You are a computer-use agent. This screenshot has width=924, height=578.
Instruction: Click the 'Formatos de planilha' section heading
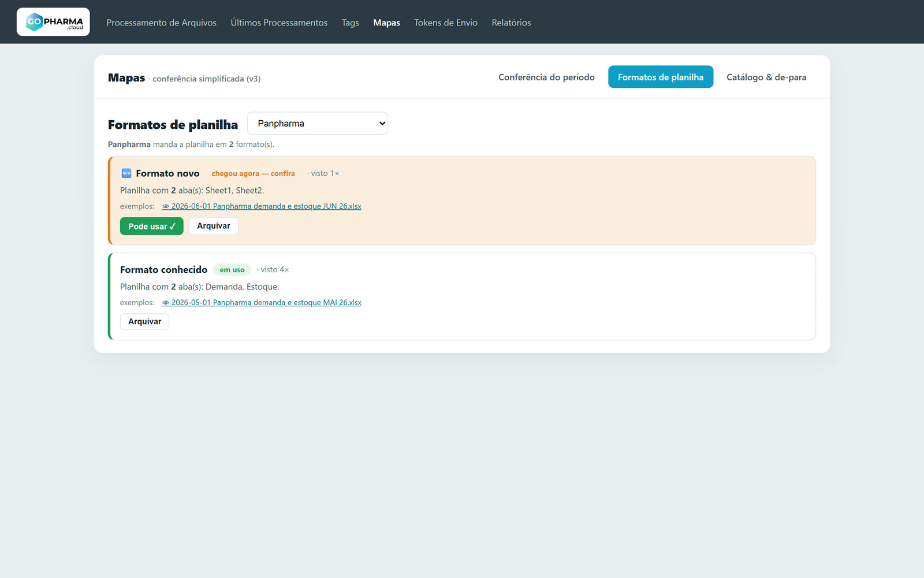coord(173,124)
